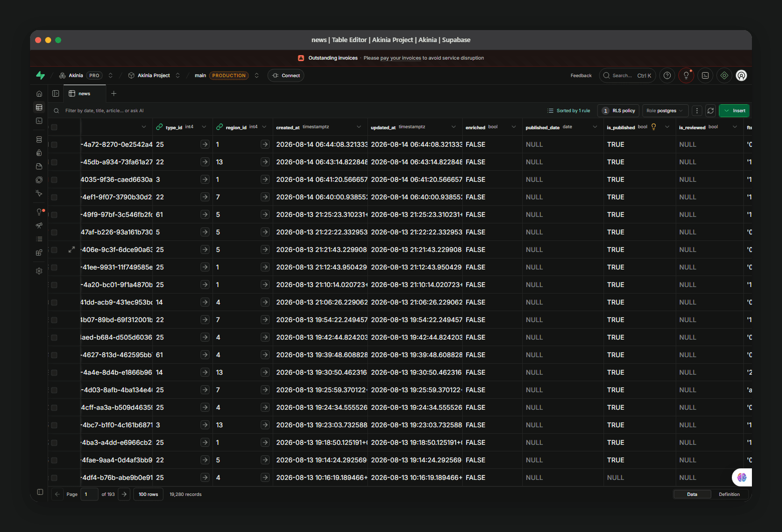Open Logs list sidebar icon
Image resolution: width=782 pixels, height=532 pixels.
coord(39,239)
